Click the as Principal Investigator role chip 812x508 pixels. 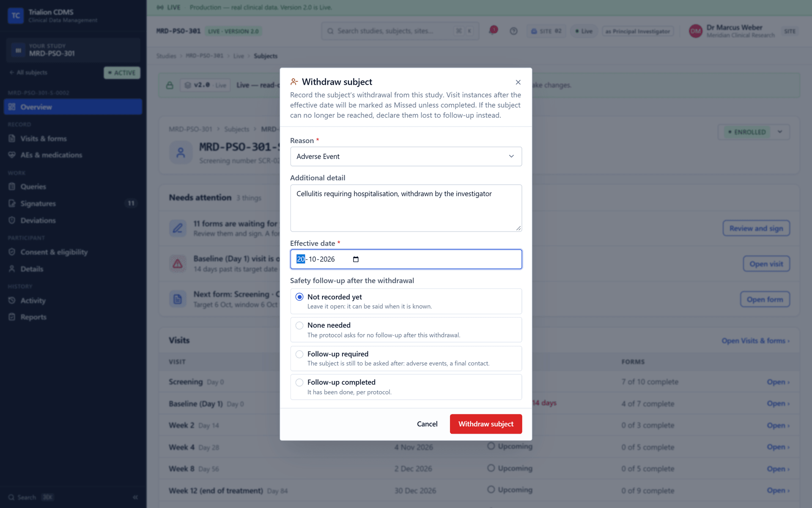(637, 31)
